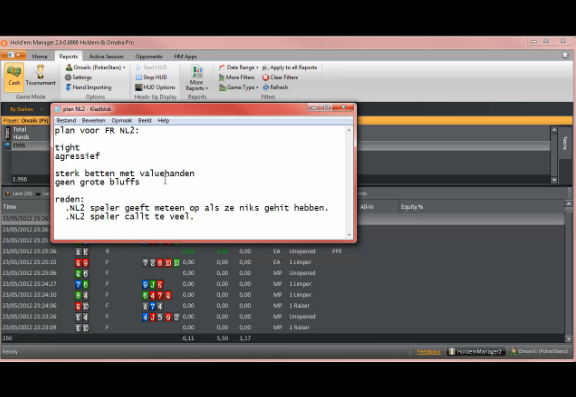Open the Opponents ribbon tab
The image size is (576, 397).
coord(149,56)
